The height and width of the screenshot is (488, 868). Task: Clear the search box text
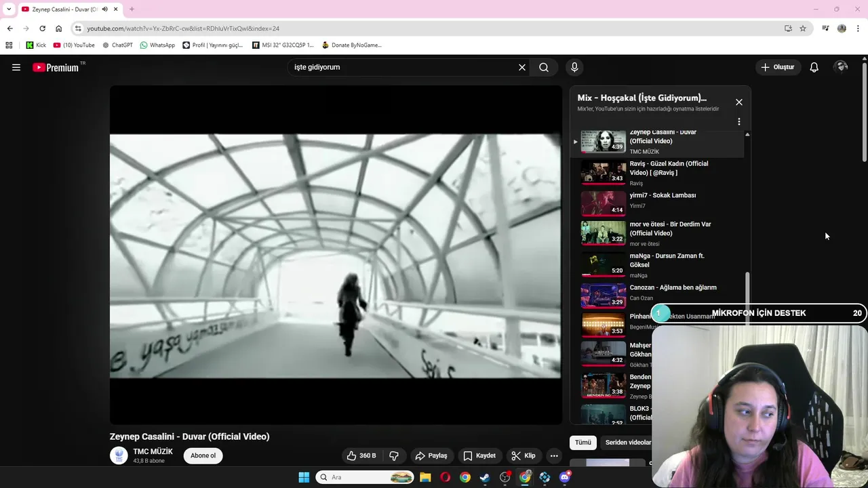522,67
